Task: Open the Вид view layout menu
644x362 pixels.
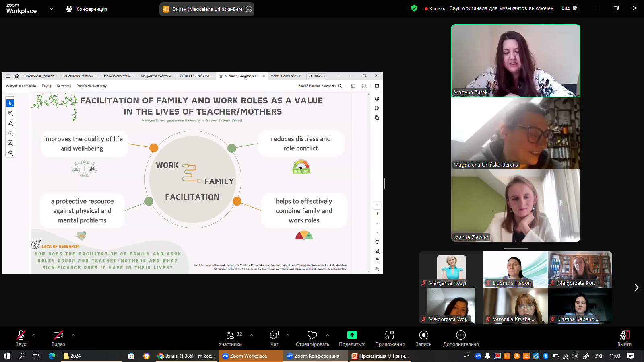Action: (x=569, y=8)
